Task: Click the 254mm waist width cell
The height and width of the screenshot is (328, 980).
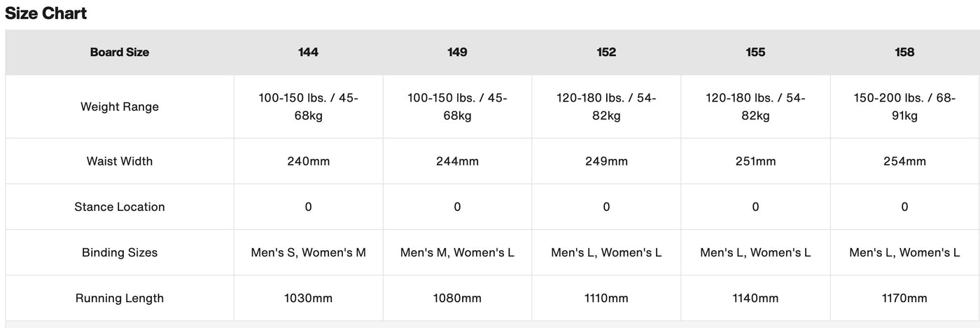Action: pos(904,161)
